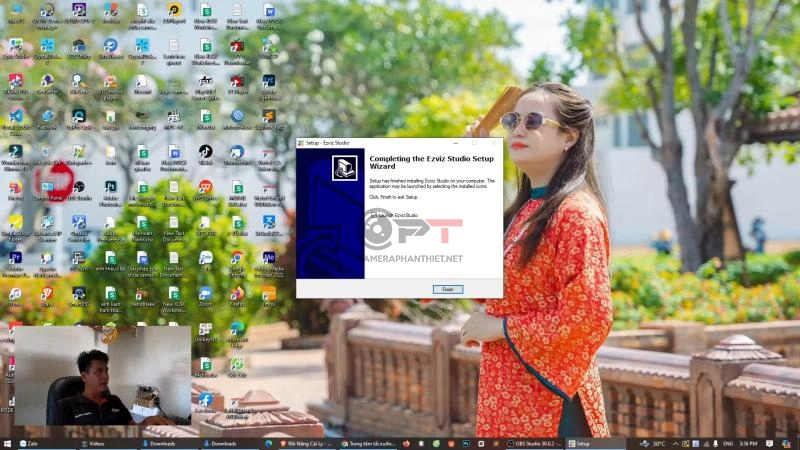Open the notification center icon
The width and height of the screenshot is (800, 450).
click(x=769, y=444)
